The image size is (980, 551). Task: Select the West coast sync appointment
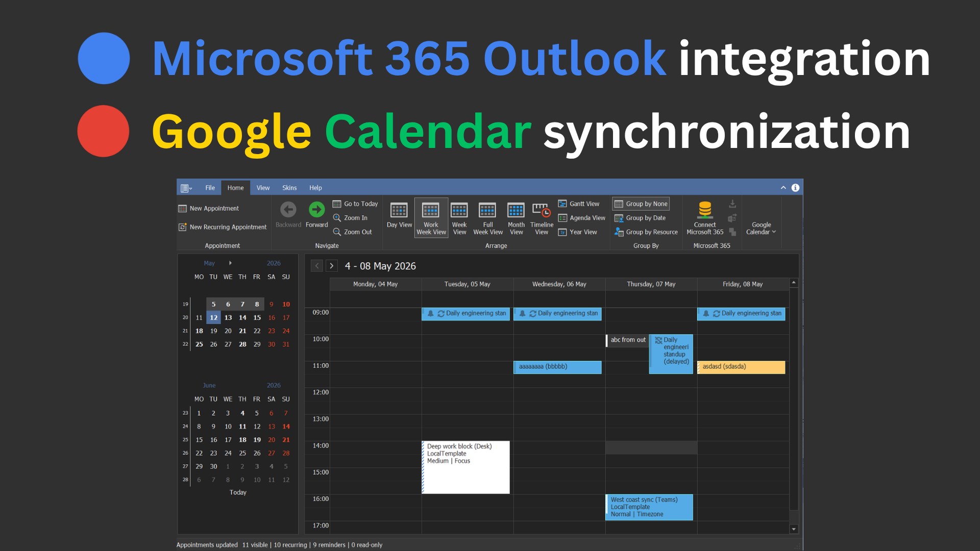649,507
